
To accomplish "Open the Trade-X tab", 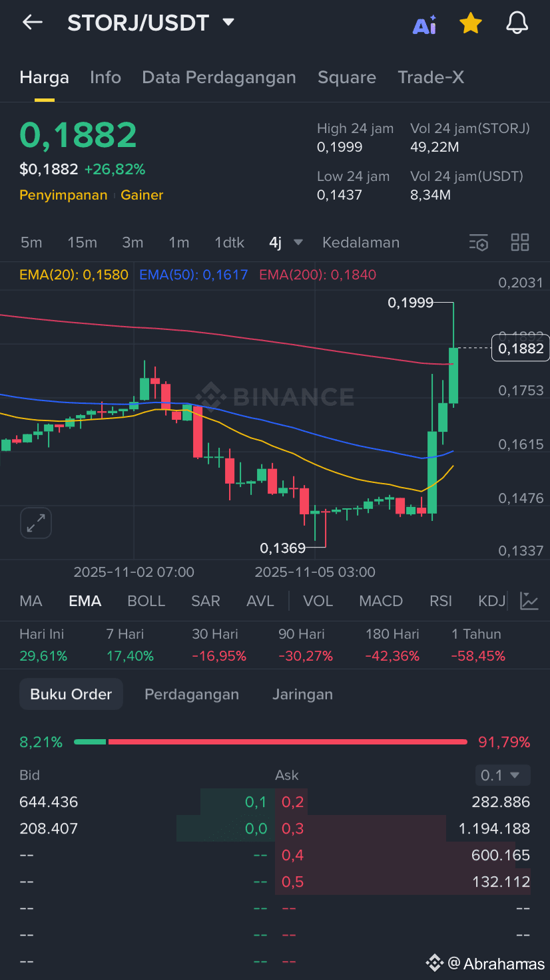I will click(x=431, y=77).
